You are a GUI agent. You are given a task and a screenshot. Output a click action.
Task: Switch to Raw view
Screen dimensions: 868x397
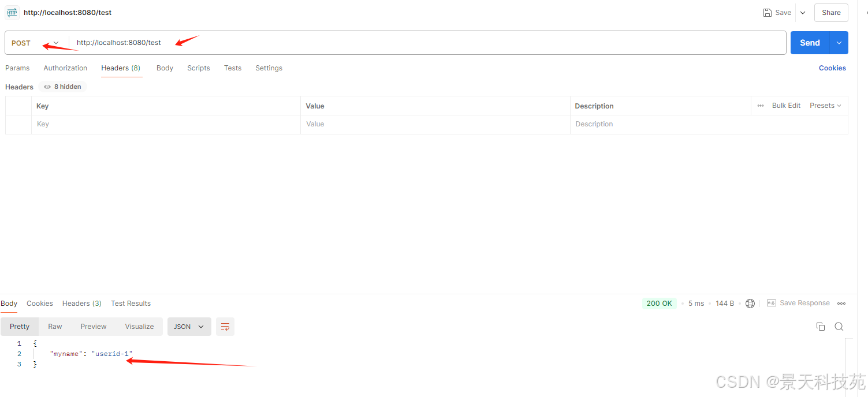click(x=55, y=327)
